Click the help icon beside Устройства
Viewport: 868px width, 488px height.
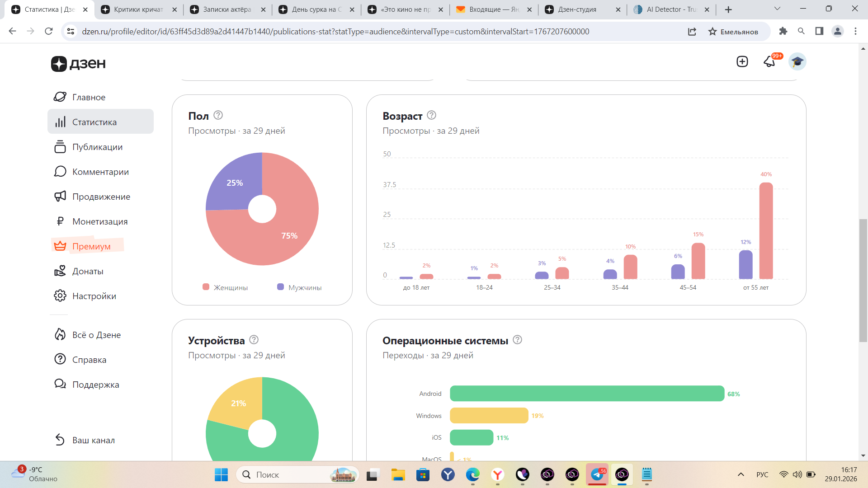(254, 340)
